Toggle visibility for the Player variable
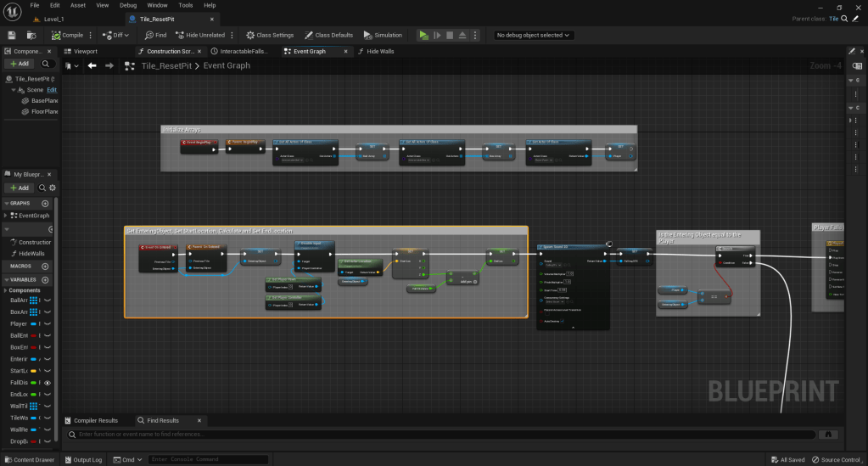The height and width of the screenshot is (466, 868). pos(48,323)
